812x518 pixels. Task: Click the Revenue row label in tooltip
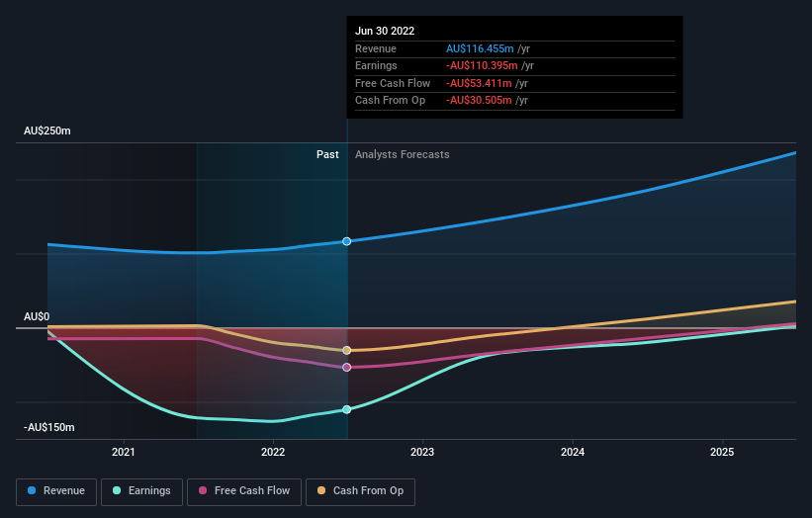(x=376, y=48)
